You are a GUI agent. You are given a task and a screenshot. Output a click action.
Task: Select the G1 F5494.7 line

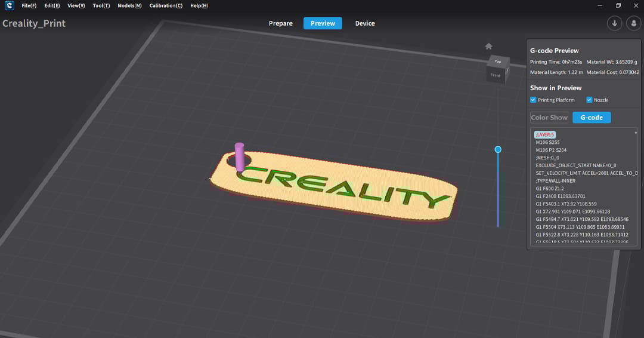[x=582, y=220]
